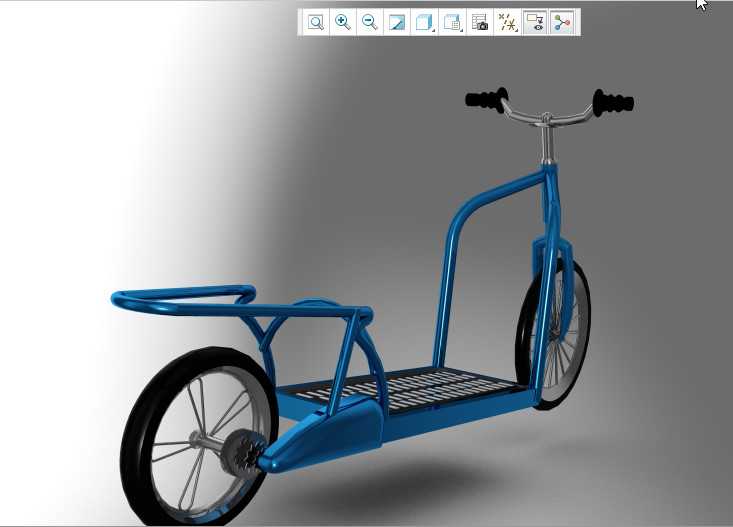Viewport: 733px width, 527px height.
Task: Select the grated footboard deck of the scooter
Action: click(x=407, y=388)
